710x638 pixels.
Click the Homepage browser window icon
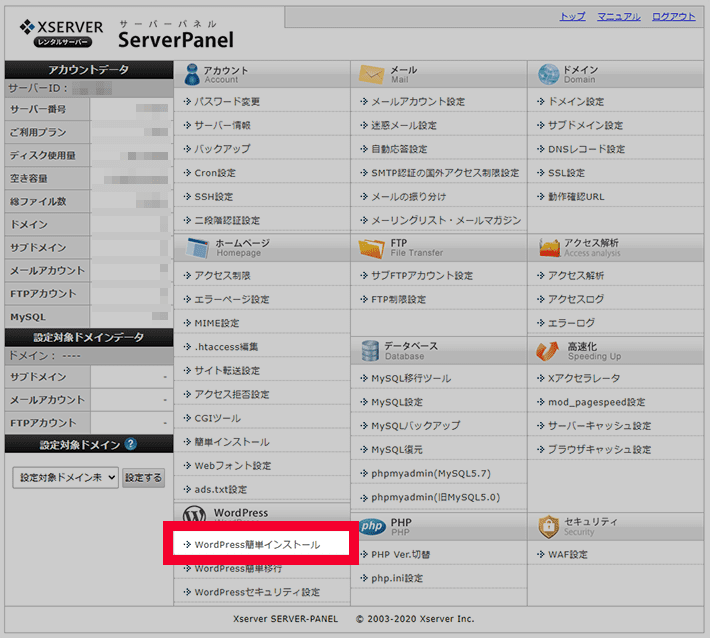pos(197,248)
